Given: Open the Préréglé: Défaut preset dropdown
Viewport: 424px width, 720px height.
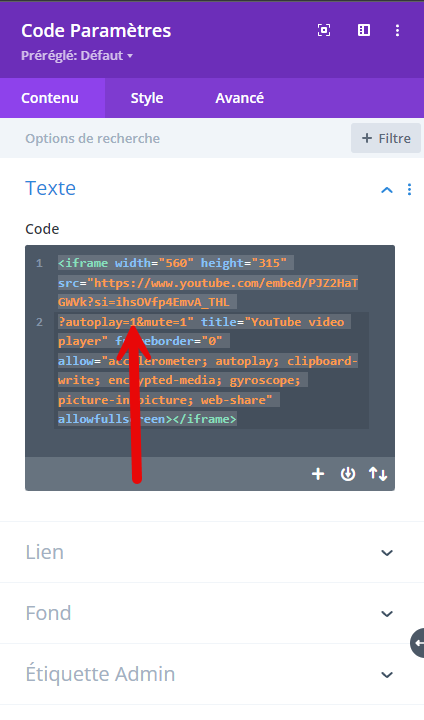Looking at the screenshot, I should click(x=77, y=56).
